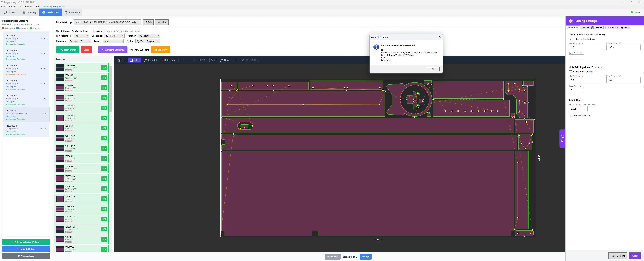Viewport: 644px width, 261px height.
Task: Click Reset Defaults button
Action: (x=618, y=256)
